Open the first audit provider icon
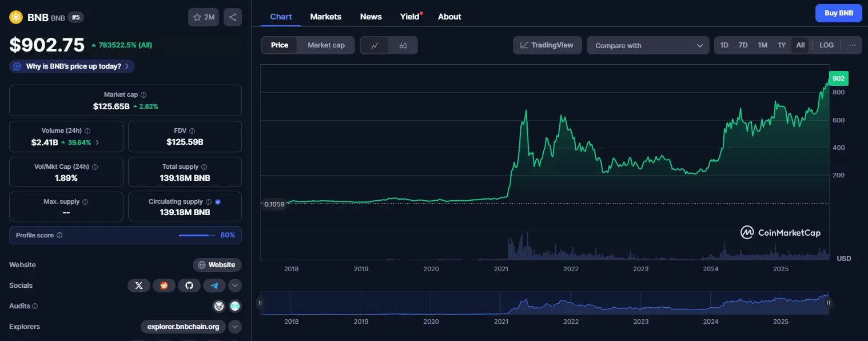The height and width of the screenshot is (341, 868). pos(219,306)
